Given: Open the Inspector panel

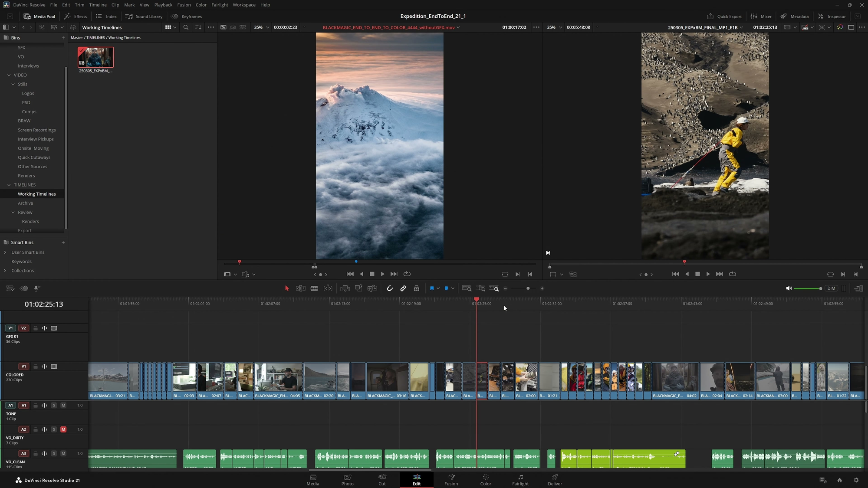Looking at the screenshot, I should coord(832,16).
